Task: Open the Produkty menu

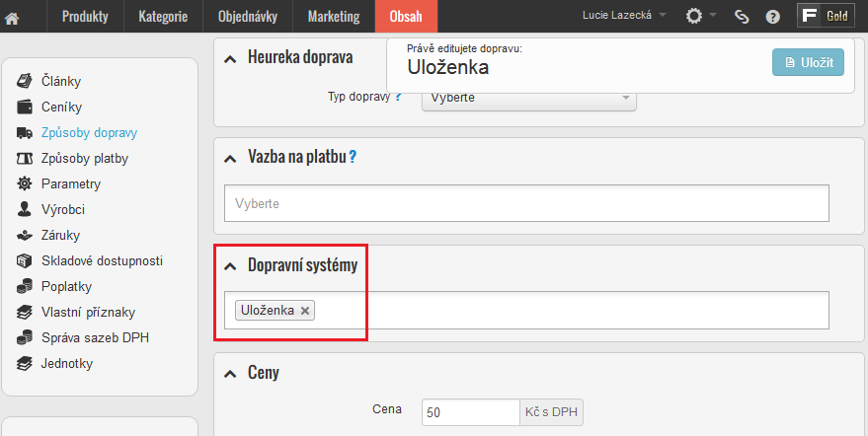Action: coord(85,17)
